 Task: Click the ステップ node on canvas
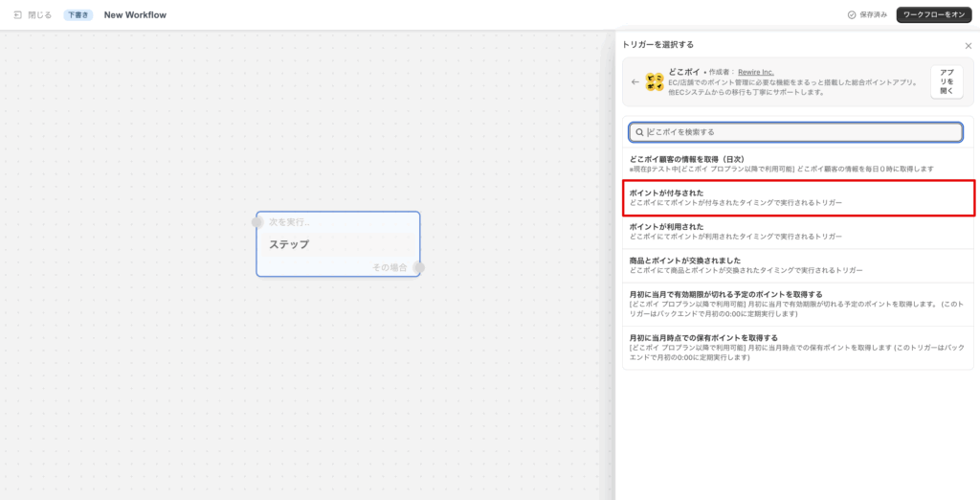pos(338,244)
